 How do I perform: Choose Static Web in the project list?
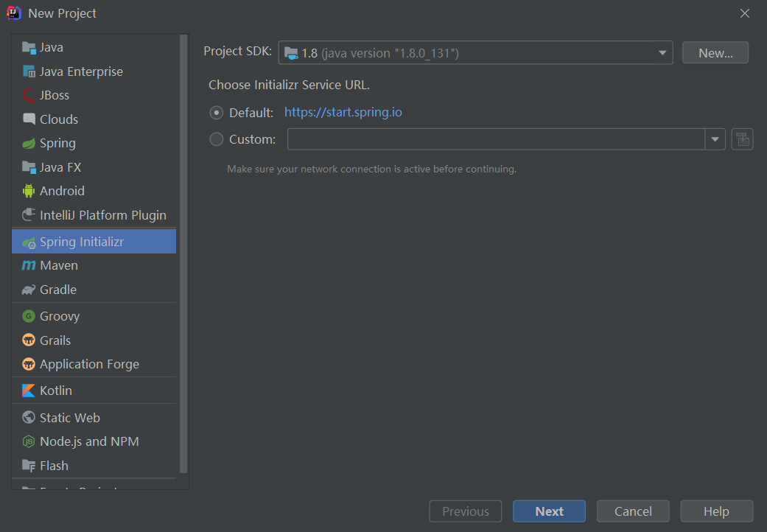69,418
